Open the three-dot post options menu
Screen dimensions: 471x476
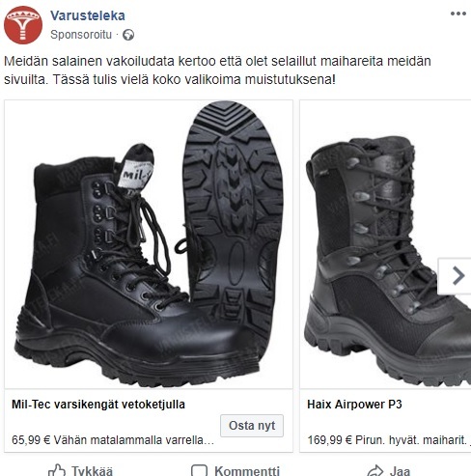click(458, 14)
